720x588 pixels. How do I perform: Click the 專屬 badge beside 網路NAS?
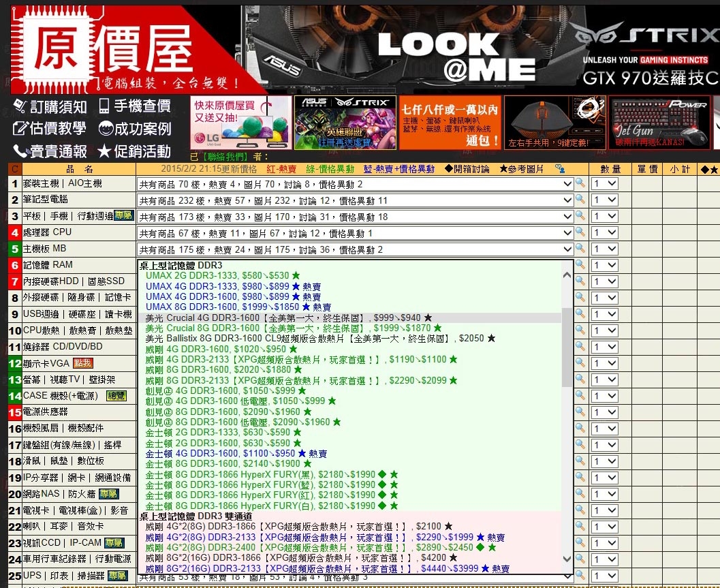coord(109,494)
